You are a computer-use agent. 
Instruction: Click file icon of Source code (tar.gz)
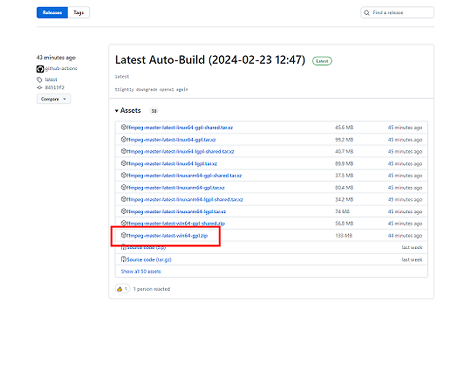123,259
